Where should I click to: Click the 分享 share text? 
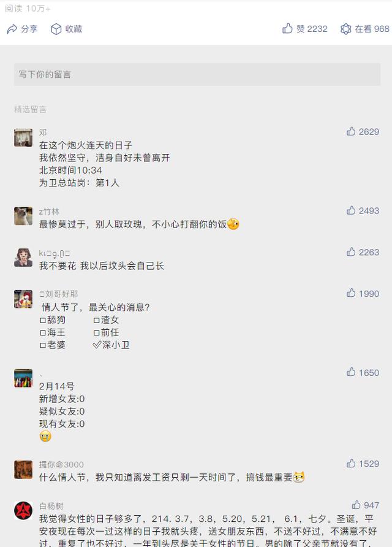pos(29,29)
